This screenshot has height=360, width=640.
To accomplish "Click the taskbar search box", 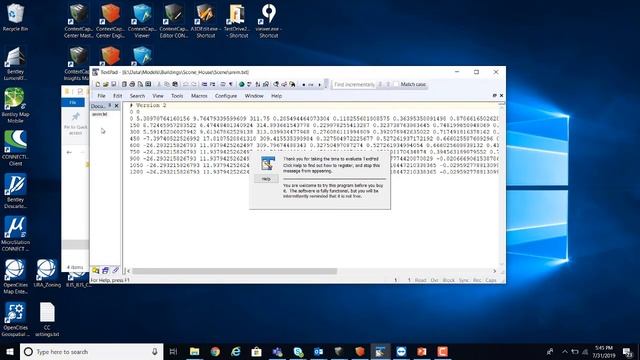I will pyautogui.click(x=91, y=351).
